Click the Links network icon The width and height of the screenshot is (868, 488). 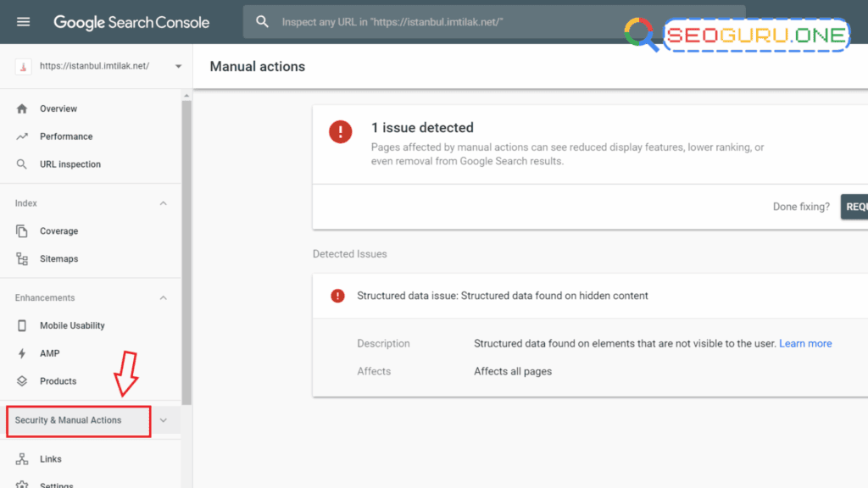tap(21, 458)
